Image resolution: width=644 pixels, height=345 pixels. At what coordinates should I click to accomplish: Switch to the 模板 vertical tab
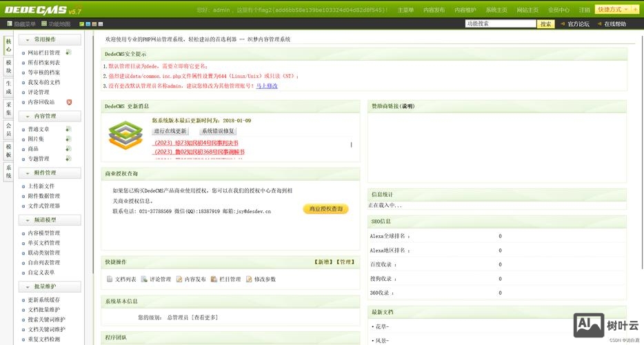(x=9, y=150)
